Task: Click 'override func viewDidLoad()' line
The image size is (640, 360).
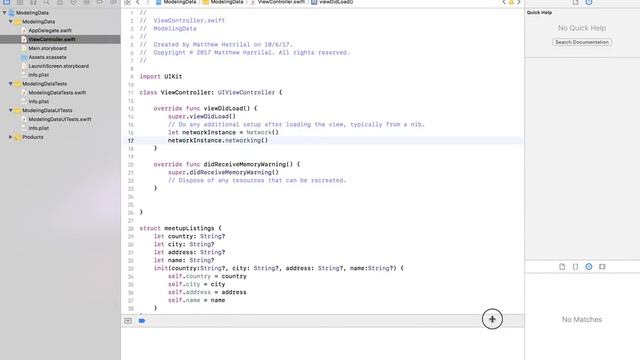Action: pos(205,108)
